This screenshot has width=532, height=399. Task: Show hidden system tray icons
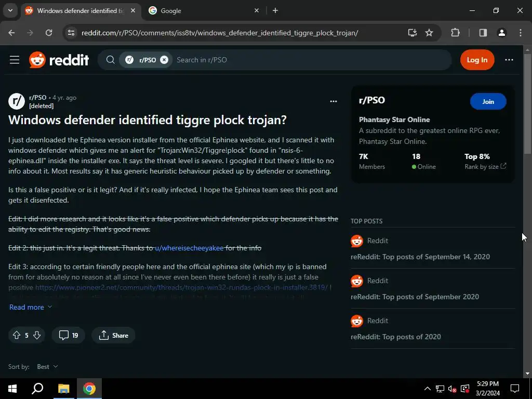(428, 389)
